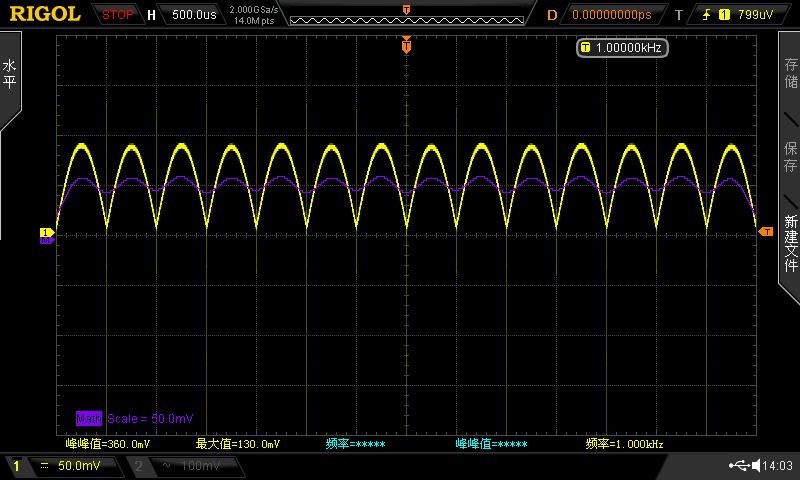This screenshot has height=480, width=800.
Task: Click the 1.00000kHz frequency counter readout
Action: click(x=622, y=48)
